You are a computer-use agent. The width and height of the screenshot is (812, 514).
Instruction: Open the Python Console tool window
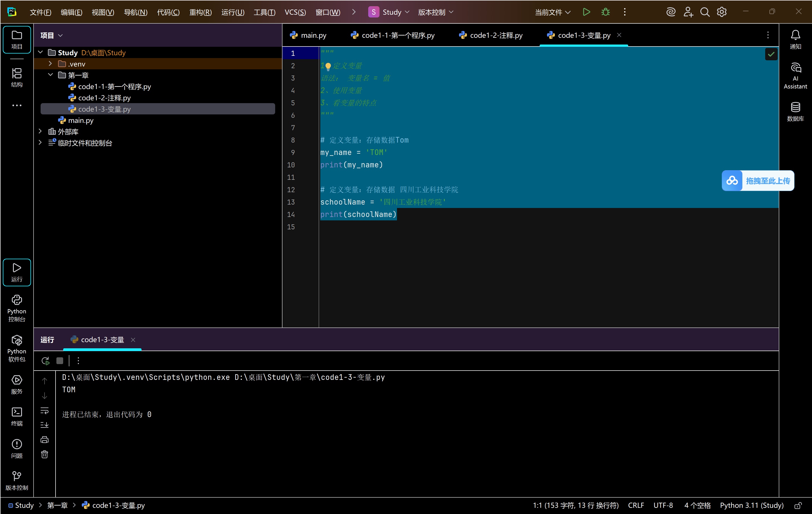tap(17, 308)
